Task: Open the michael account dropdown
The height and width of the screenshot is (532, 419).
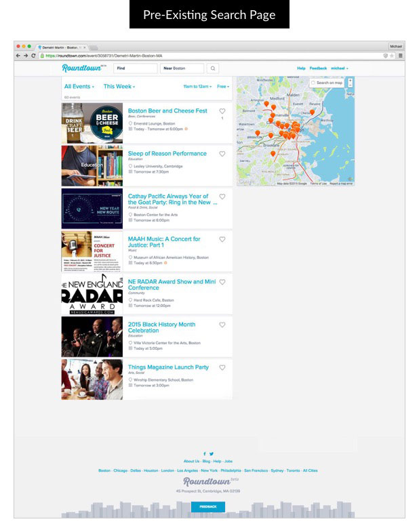Action: click(x=340, y=68)
